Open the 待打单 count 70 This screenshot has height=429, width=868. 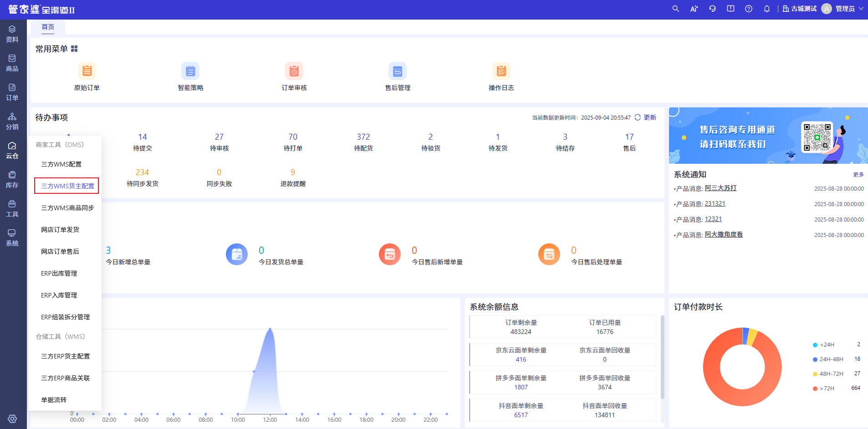293,137
